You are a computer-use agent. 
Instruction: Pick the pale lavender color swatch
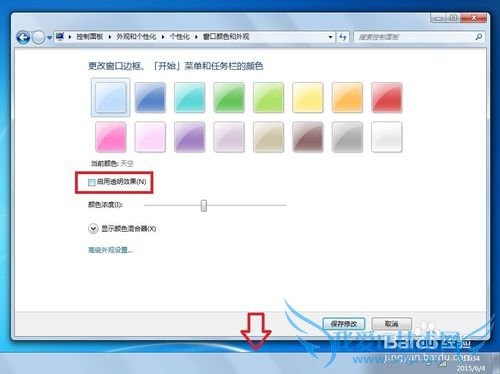click(x=229, y=137)
